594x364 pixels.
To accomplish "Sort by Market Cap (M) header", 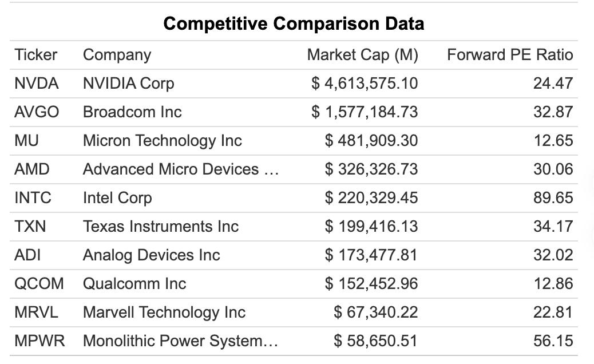I will coord(362,55).
